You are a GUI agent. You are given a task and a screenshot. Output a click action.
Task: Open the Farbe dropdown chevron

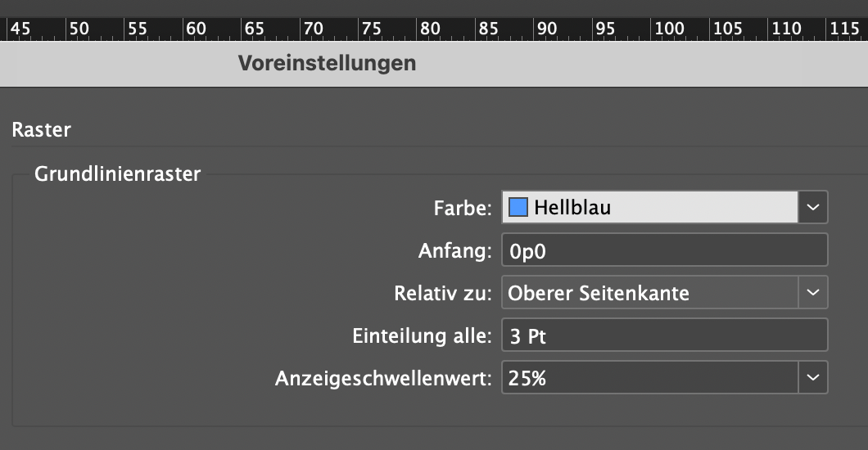pyautogui.click(x=812, y=207)
